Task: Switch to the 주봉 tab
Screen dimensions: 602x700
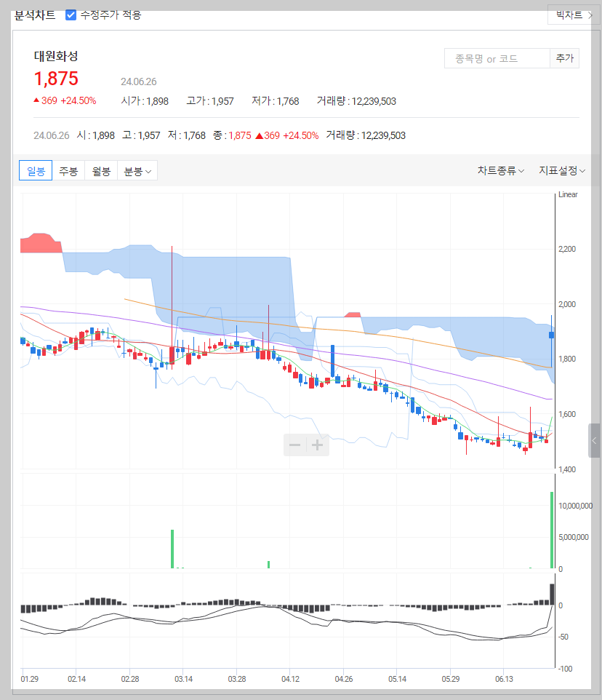Action: point(68,170)
